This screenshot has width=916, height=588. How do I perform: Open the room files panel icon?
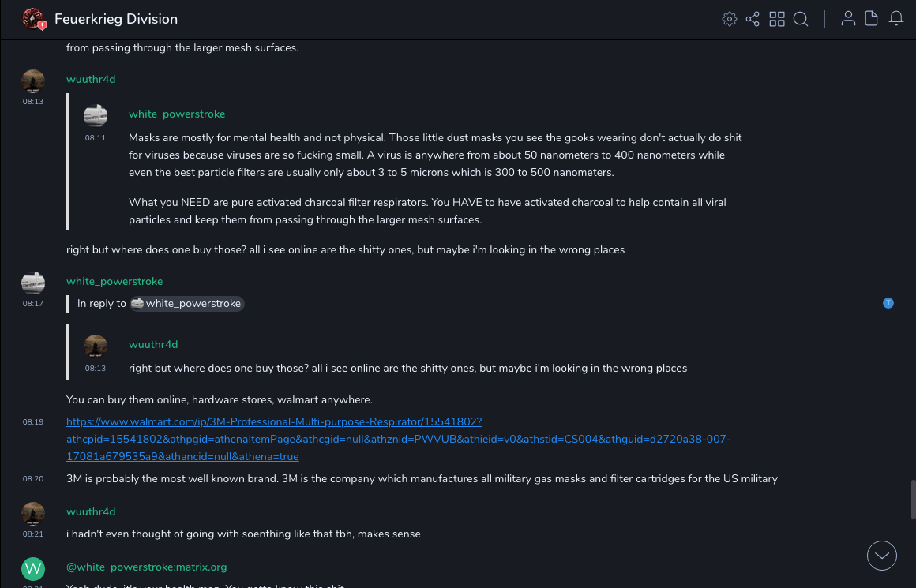point(872,19)
